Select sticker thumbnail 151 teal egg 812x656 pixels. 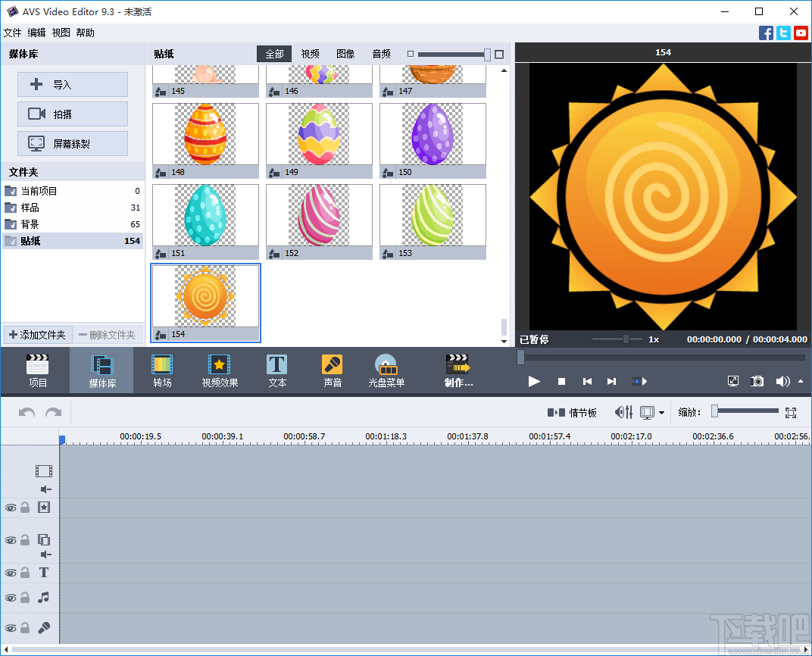click(205, 222)
